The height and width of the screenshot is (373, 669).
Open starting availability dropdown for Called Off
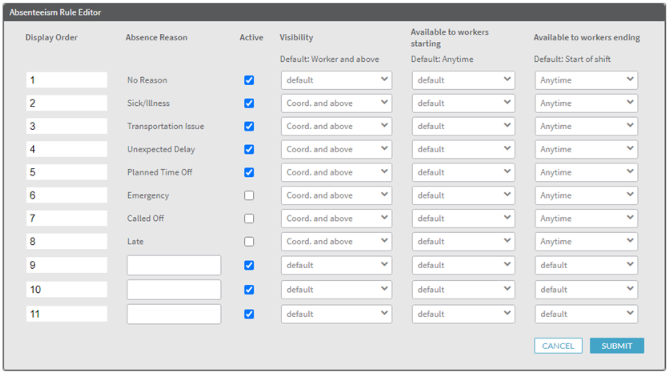click(463, 219)
